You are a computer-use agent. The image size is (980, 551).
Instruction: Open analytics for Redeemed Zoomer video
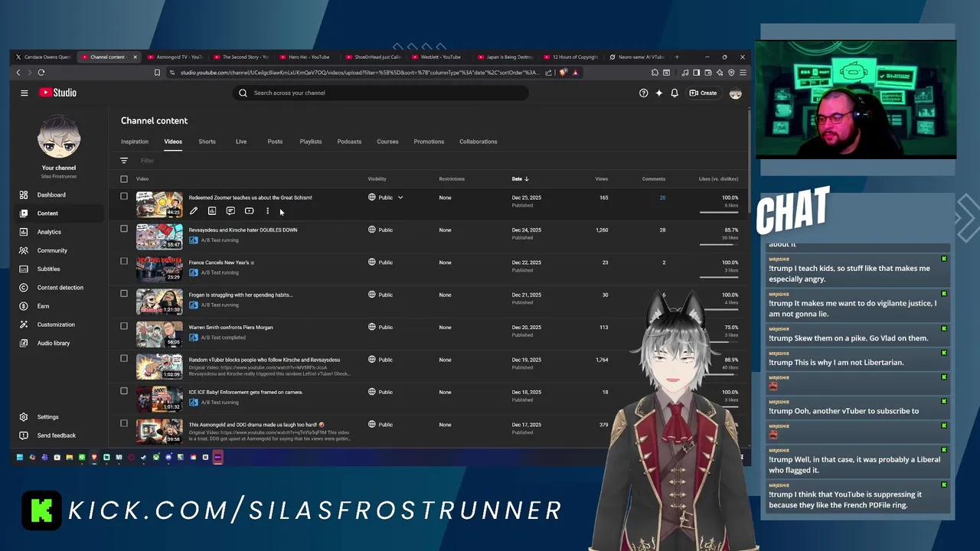tap(212, 211)
